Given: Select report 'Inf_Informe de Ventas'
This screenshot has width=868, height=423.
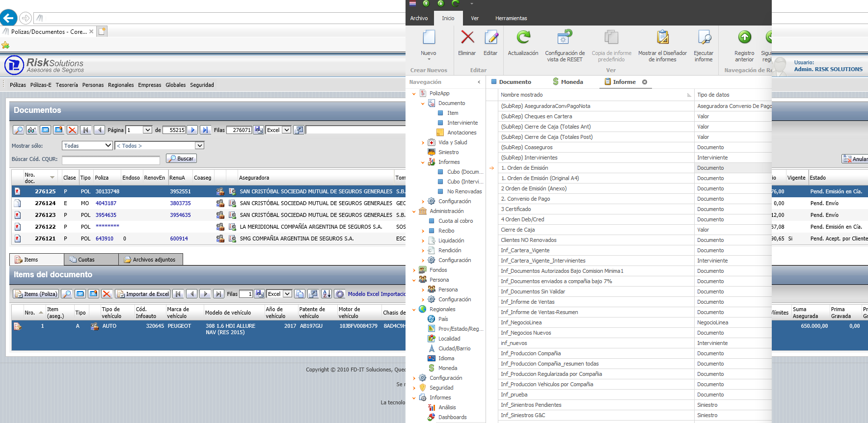Looking at the screenshot, I should (x=528, y=302).
